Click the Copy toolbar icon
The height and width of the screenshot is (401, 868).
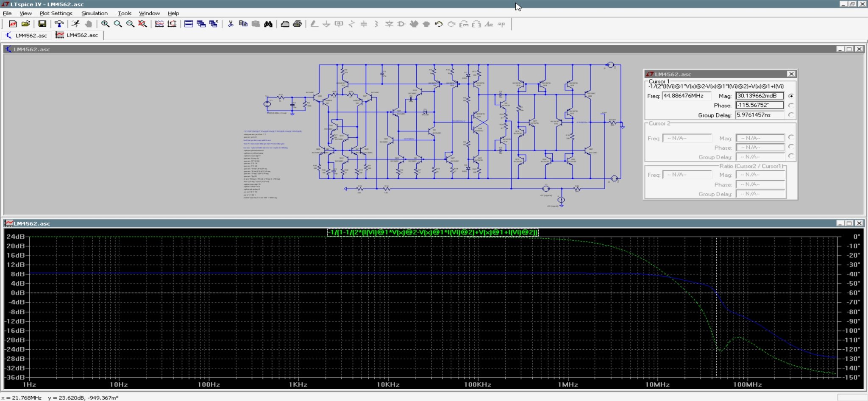[243, 24]
